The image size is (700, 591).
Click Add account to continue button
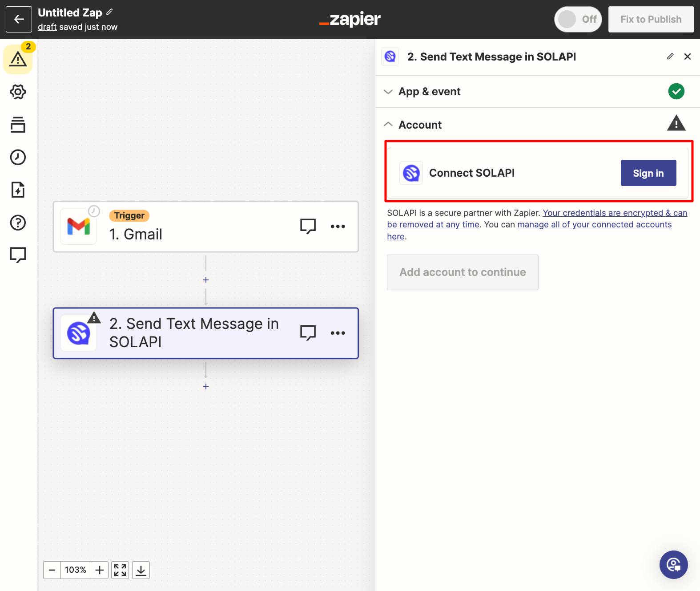(x=463, y=272)
